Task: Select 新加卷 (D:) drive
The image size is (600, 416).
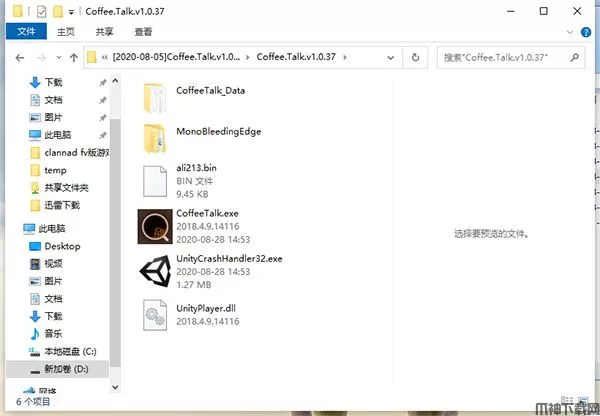Action: tap(59, 369)
